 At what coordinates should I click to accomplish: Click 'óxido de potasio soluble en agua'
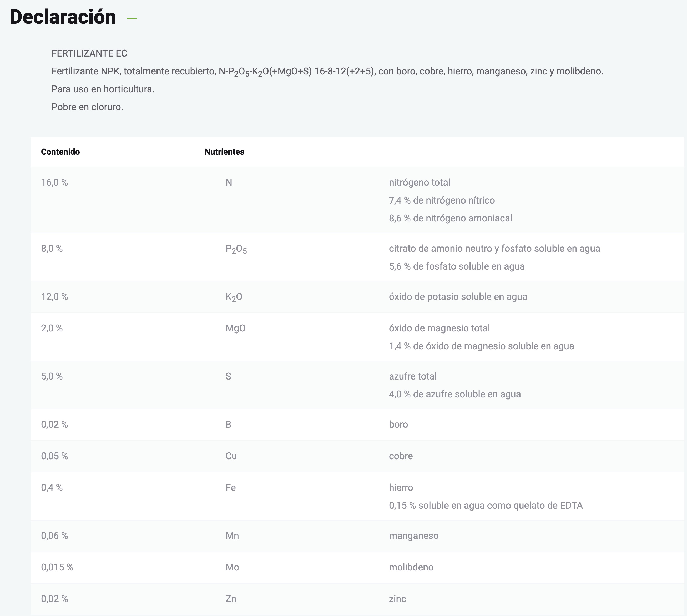point(458,296)
